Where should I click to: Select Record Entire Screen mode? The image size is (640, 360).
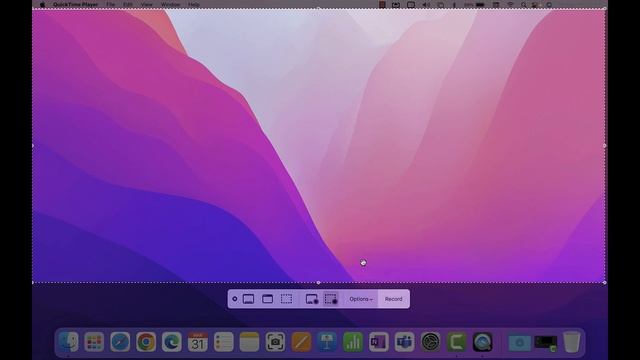click(312, 299)
